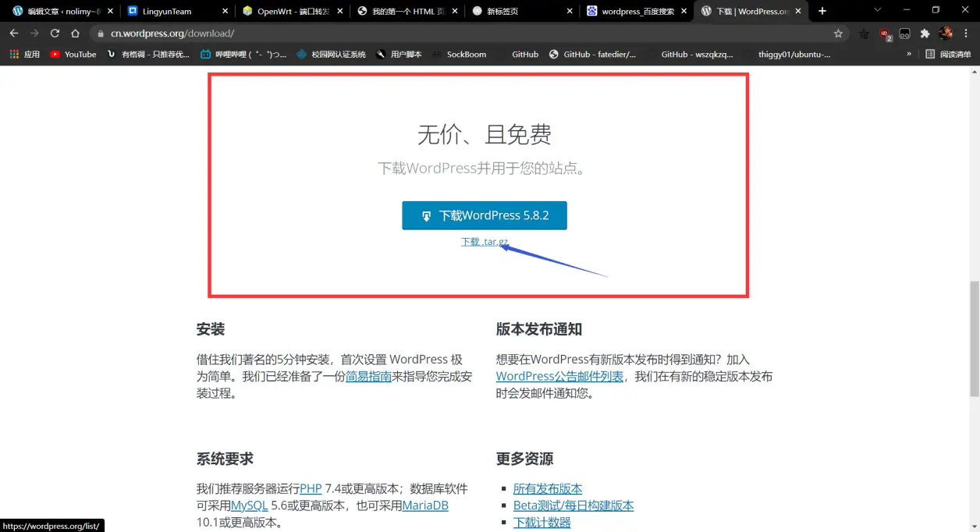Screen dimensions: 980x532
Task: Click the 更多资源 heading
Action: click(x=524, y=459)
